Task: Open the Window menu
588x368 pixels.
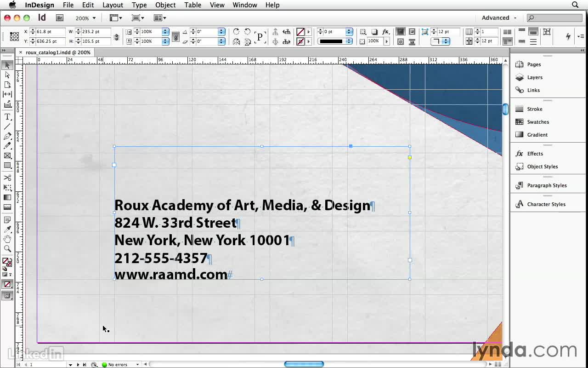Action: tap(245, 5)
